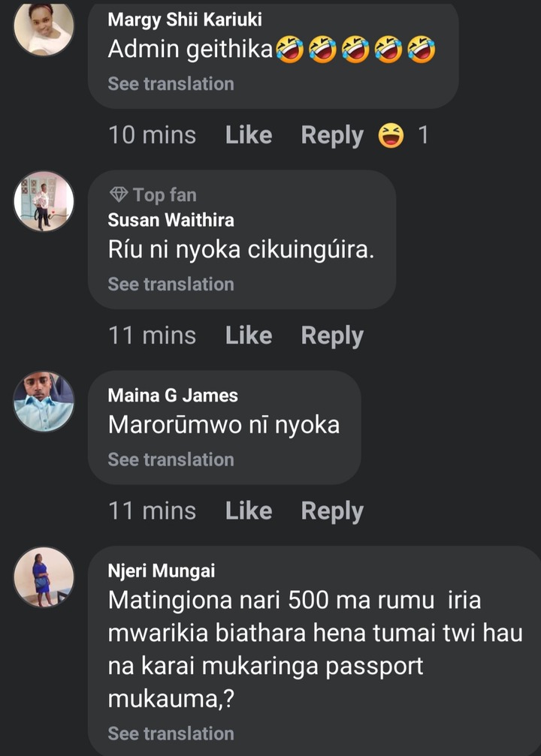Reply to Susan Waithira's comment
Viewport: 541px width, 756px height.
coord(331,336)
